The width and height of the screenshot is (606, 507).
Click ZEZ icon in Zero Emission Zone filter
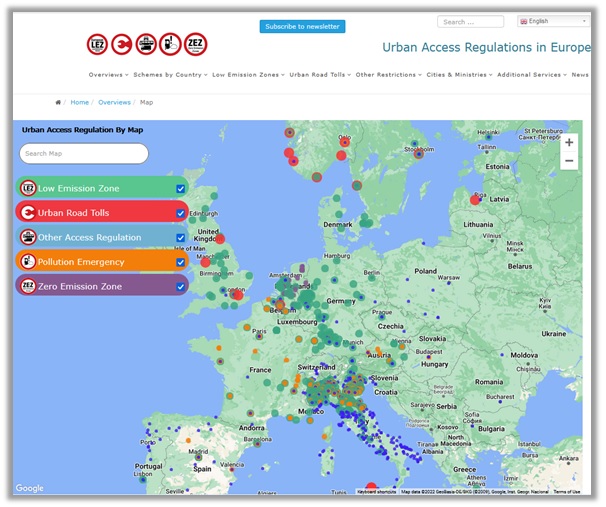28,286
